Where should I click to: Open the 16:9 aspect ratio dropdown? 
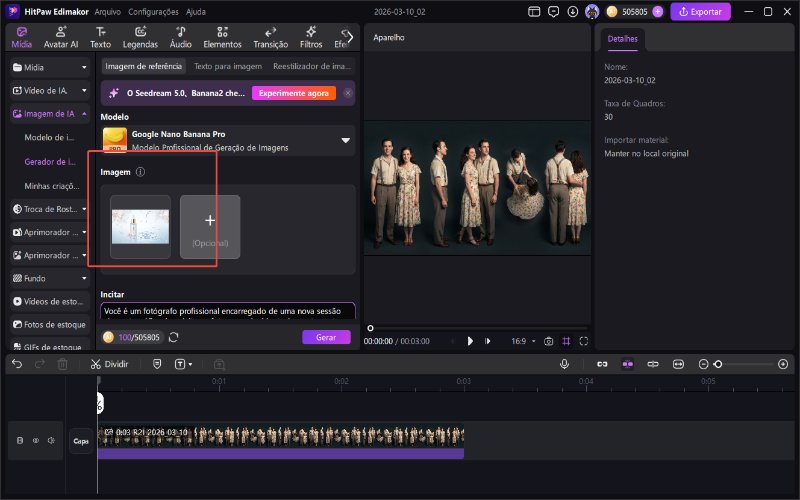coord(525,341)
